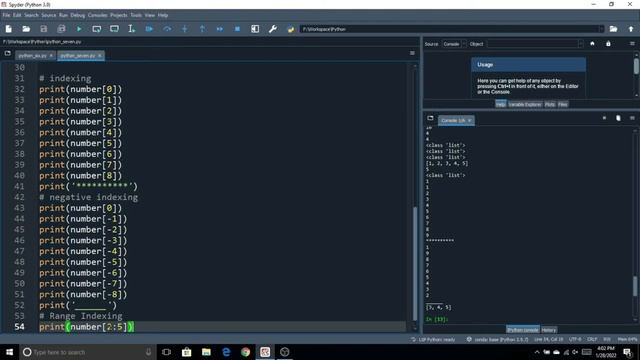This screenshot has height=360, width=640.
Task: Click the console vertical scrollbar
Action: (635, 286)
